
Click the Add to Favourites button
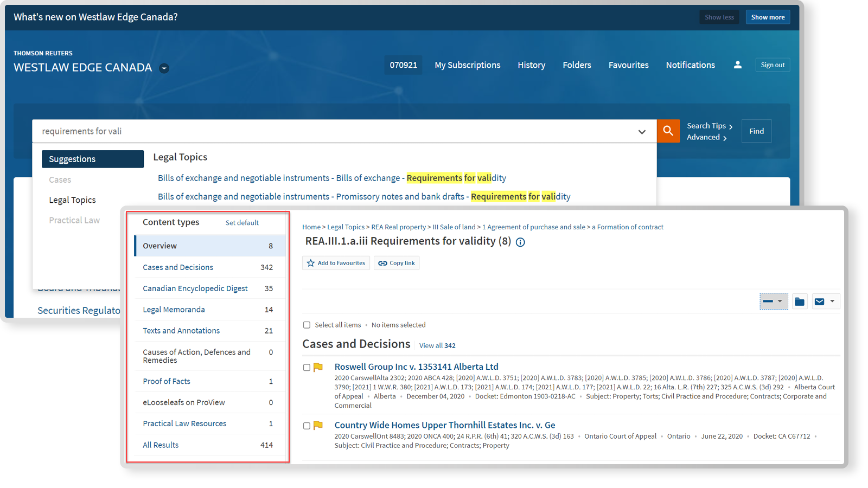coord(336,263)
